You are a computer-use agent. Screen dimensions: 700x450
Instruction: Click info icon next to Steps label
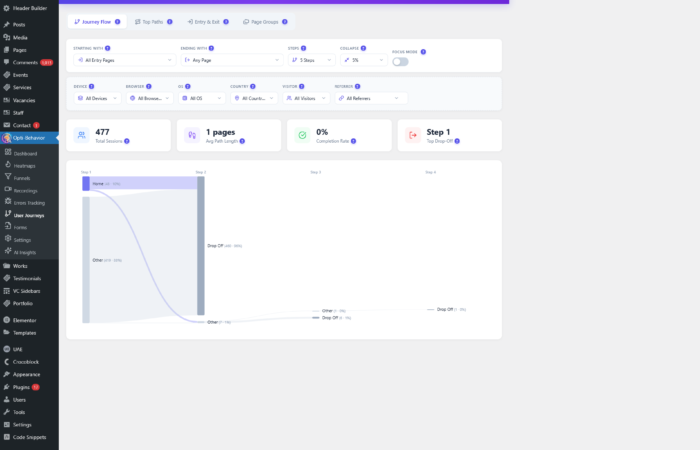[304, 48]
